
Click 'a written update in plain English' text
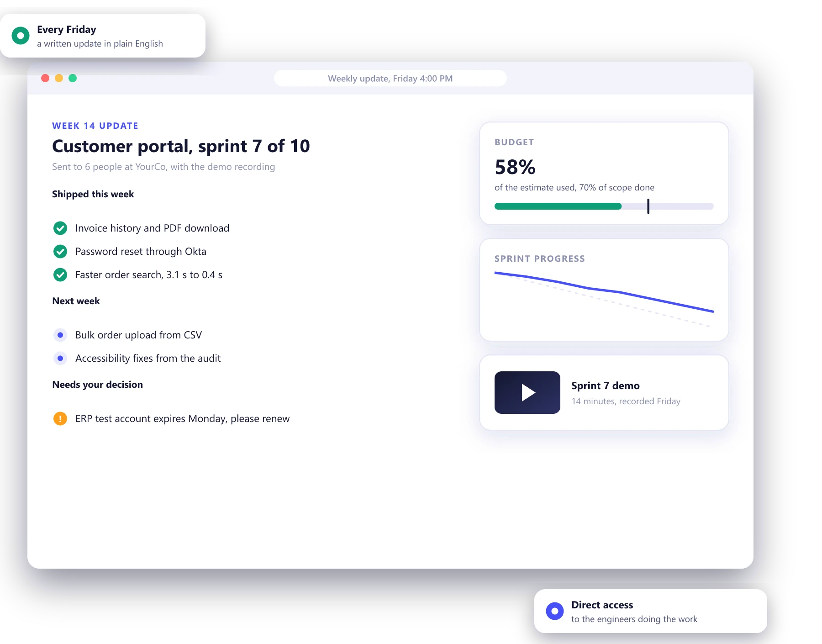coord(100,43)
